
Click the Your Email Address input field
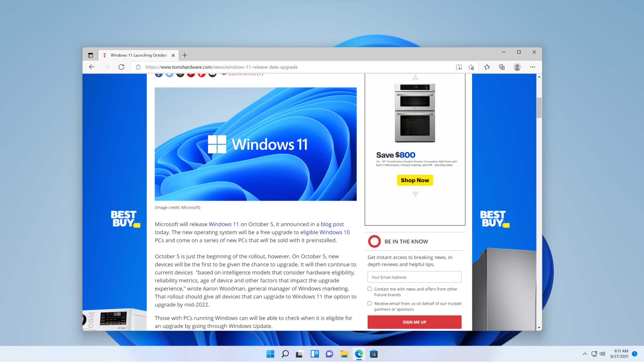click(414, 277)
